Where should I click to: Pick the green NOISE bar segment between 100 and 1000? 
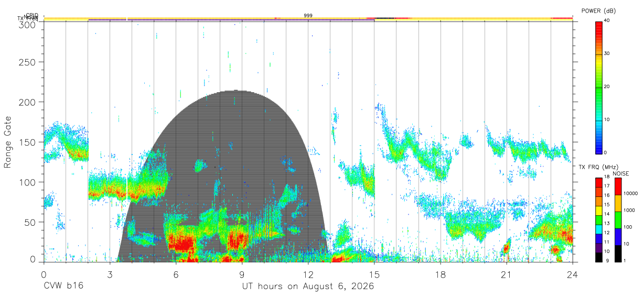(x=617, y=220)
